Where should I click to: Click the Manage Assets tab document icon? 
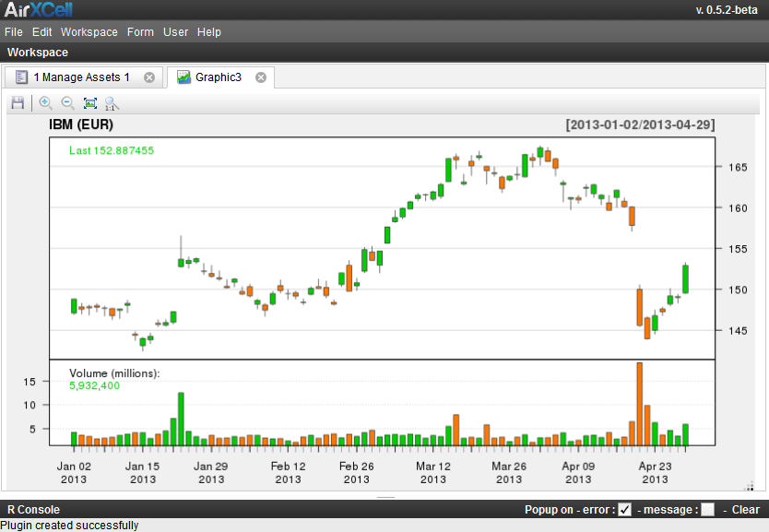(21, 77)
